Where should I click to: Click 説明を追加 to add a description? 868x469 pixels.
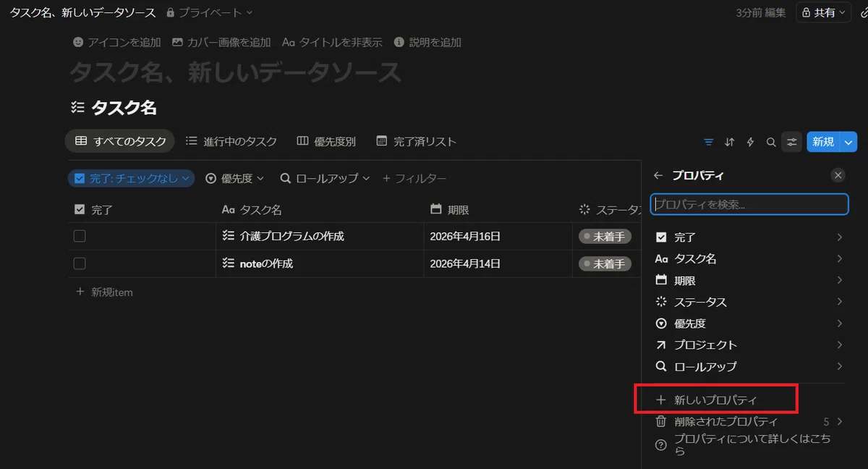point(427,42)
